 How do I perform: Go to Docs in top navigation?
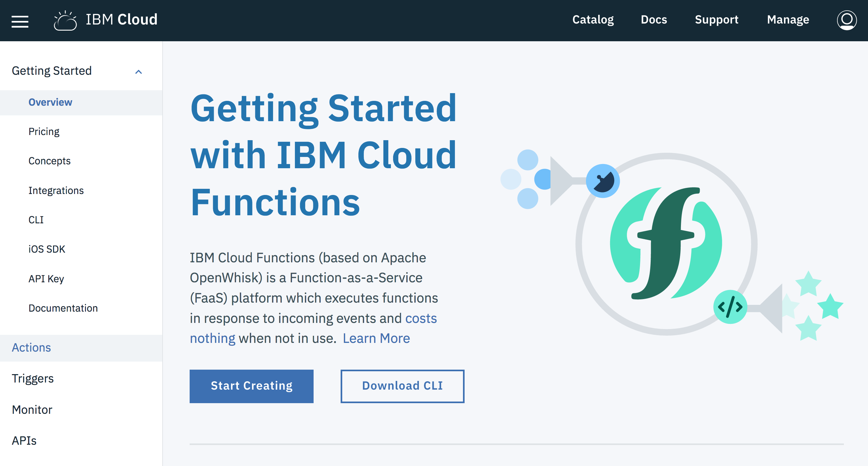pos(654,20)
